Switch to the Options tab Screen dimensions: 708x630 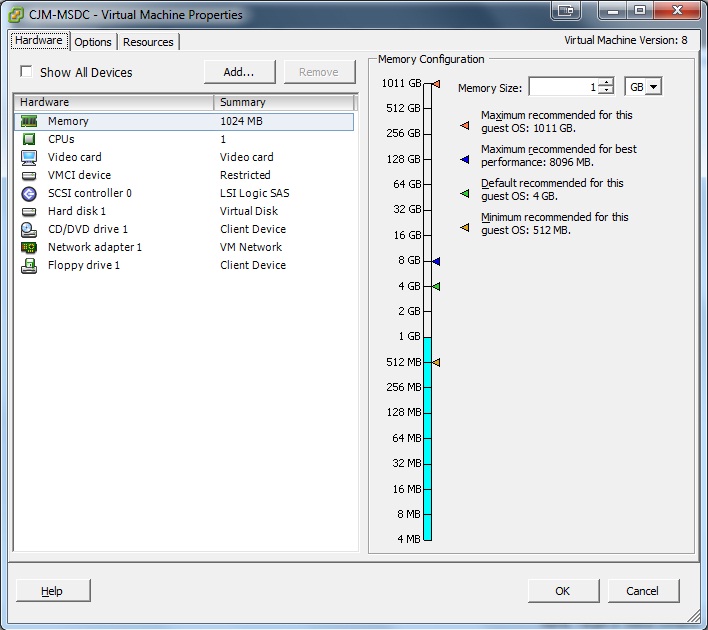coord(93,42)
